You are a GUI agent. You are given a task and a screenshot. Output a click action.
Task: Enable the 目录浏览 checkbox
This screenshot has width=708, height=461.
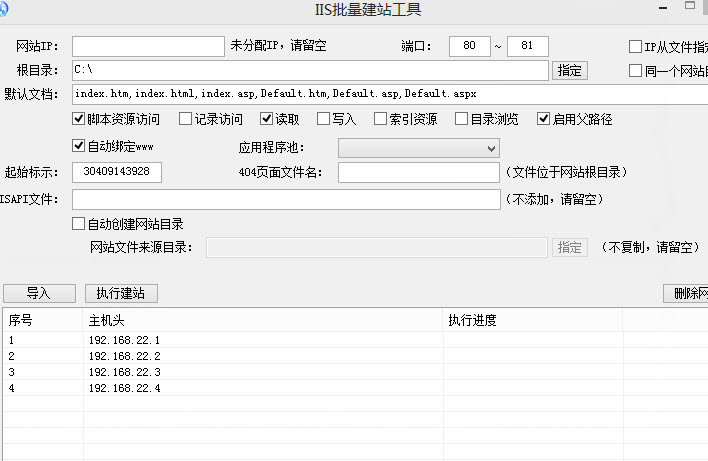461,119
